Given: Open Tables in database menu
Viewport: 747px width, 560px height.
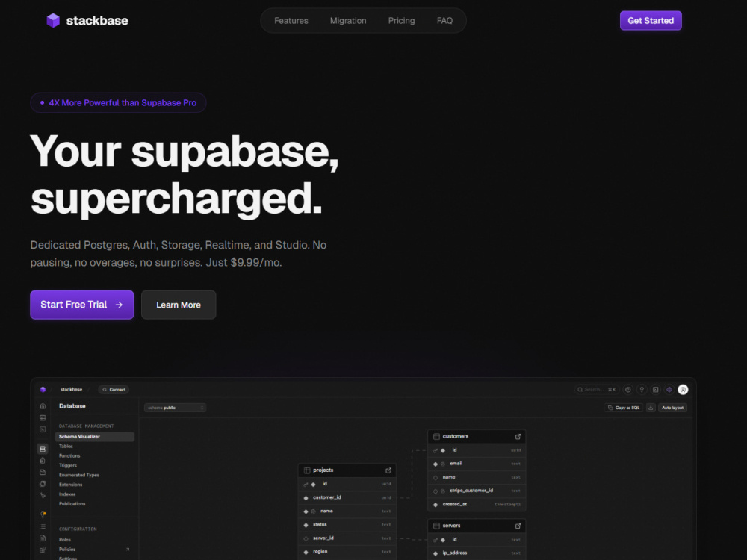Looking at the screenshot, I should [x=66, y=447].
